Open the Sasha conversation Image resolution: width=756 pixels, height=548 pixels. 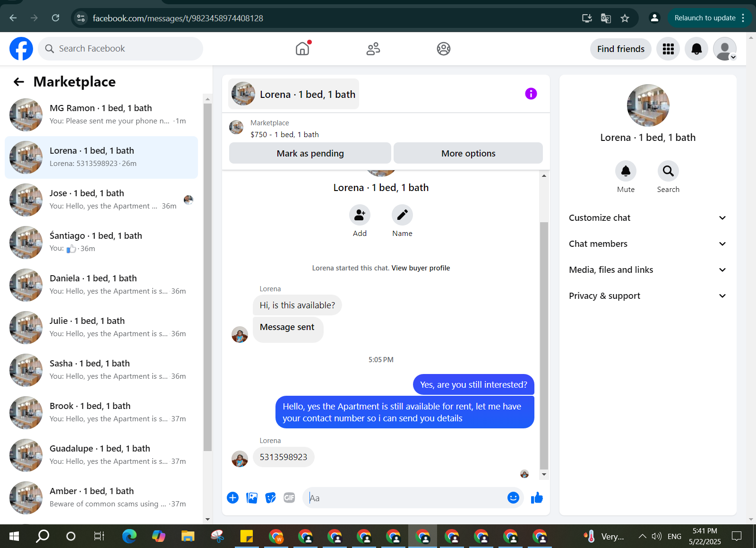click(x=101, y=370)
